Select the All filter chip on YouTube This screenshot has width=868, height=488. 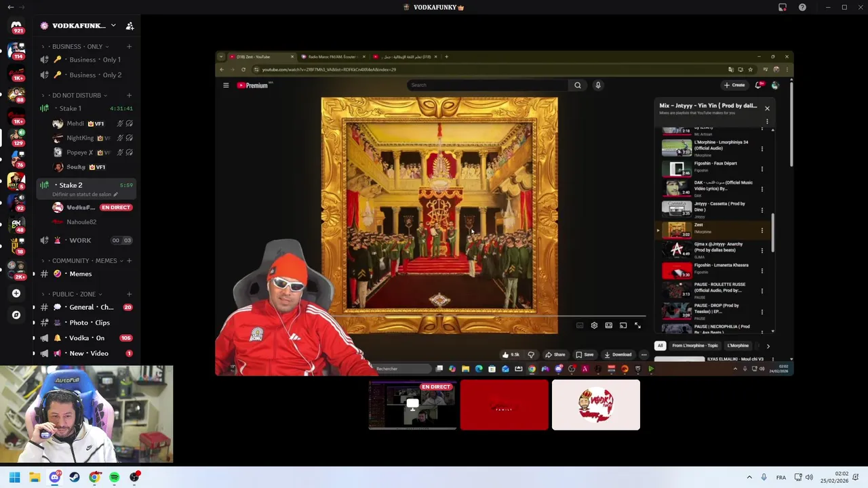pyautogui.click(x=660, y=346)
